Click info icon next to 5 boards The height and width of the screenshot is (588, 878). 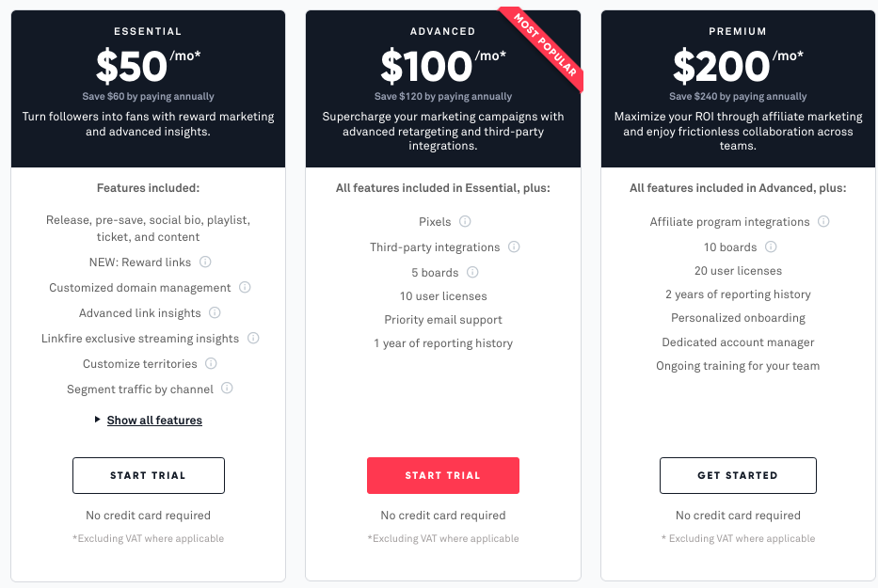472,272
